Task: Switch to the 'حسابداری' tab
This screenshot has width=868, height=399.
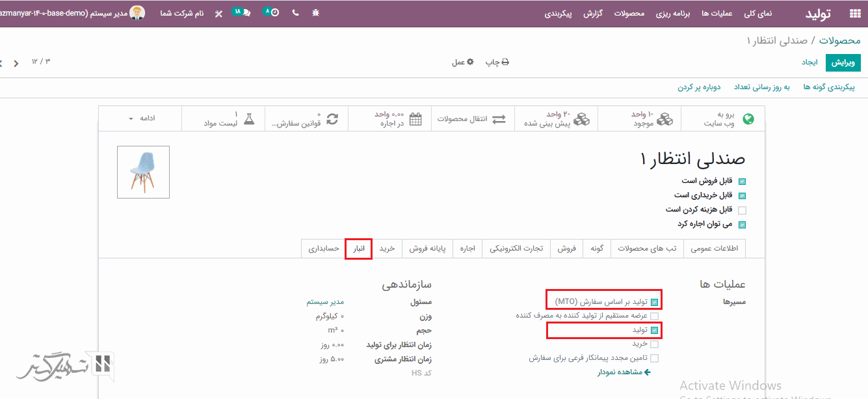Action: [x=324, y=249]
